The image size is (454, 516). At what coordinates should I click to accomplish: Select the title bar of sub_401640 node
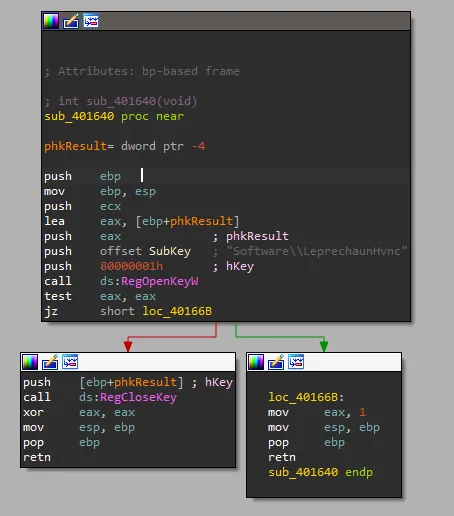(226, 21)
